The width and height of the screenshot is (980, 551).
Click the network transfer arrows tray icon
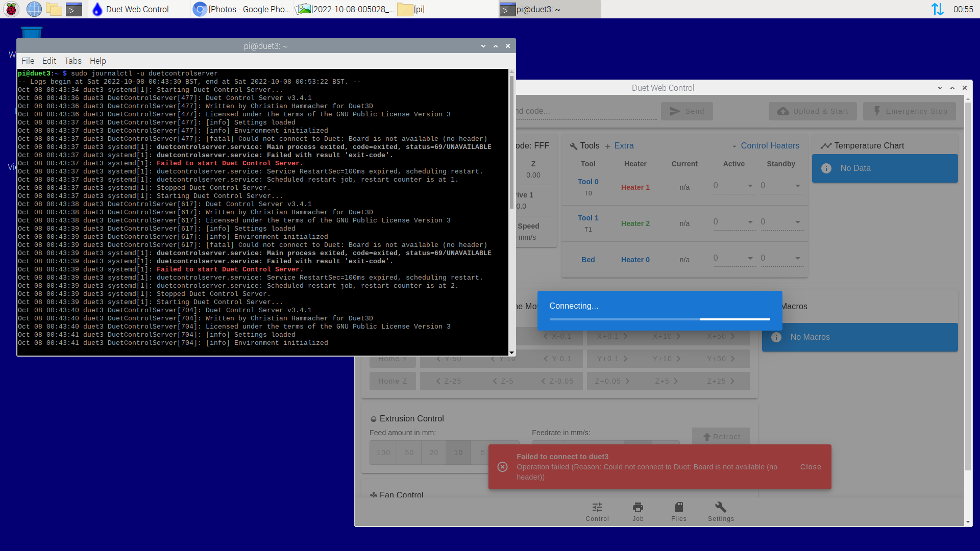point(937,9)
